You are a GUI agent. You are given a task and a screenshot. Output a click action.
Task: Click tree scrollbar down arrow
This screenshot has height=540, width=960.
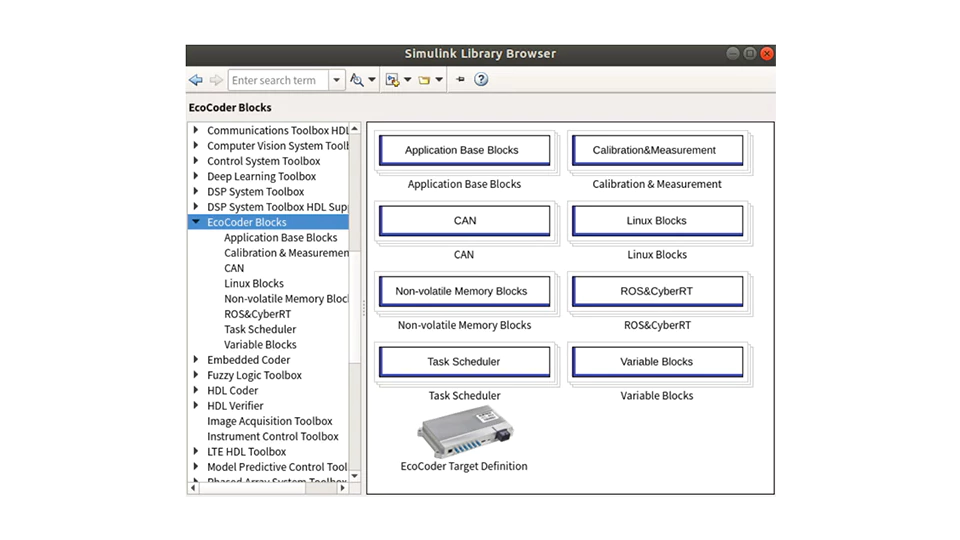point(354,476)
